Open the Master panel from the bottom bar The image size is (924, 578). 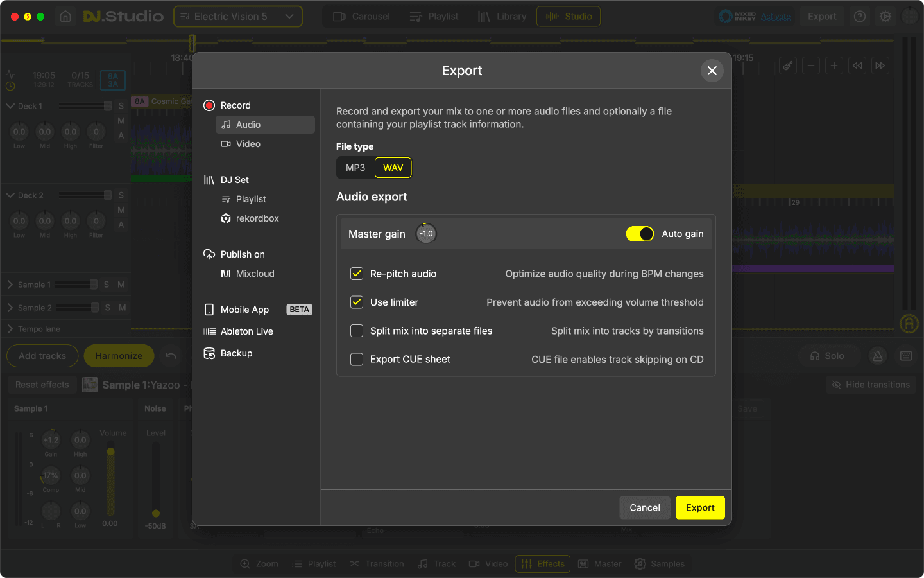[599, 564]
